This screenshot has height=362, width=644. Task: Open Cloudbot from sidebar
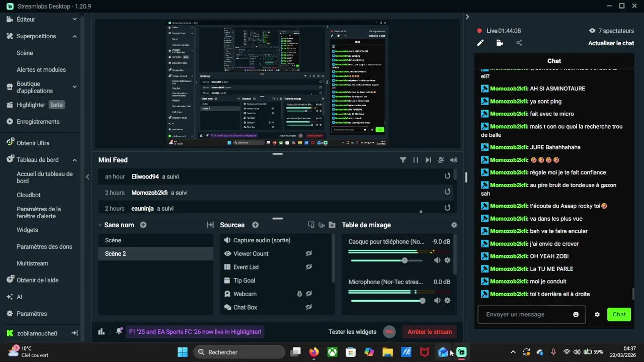click(x=29, y=195)
